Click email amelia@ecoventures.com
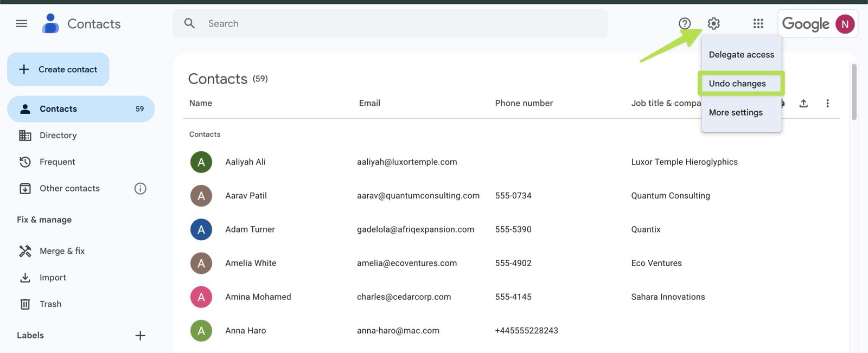868x353 pixels. pos(407,263)
